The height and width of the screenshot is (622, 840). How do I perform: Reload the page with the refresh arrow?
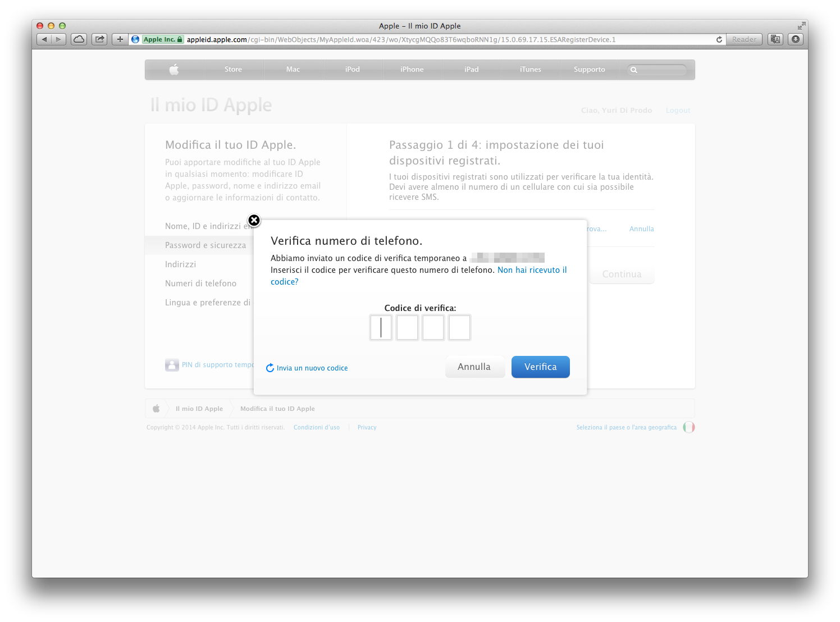point(719,39)
